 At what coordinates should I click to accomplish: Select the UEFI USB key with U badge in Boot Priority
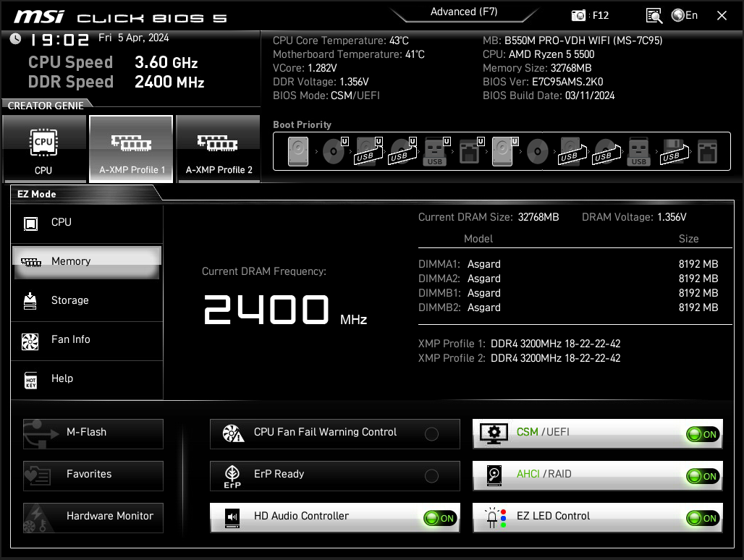point(436,151)
